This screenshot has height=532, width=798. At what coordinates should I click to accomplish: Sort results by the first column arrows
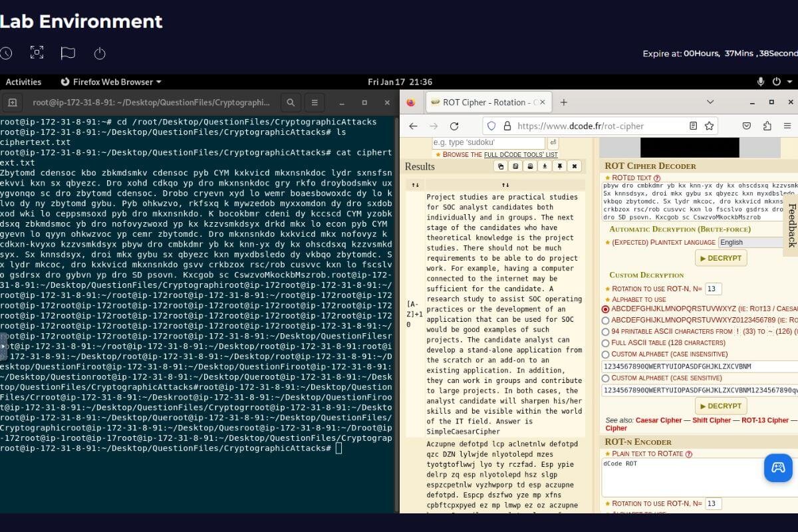coord(415,185)
